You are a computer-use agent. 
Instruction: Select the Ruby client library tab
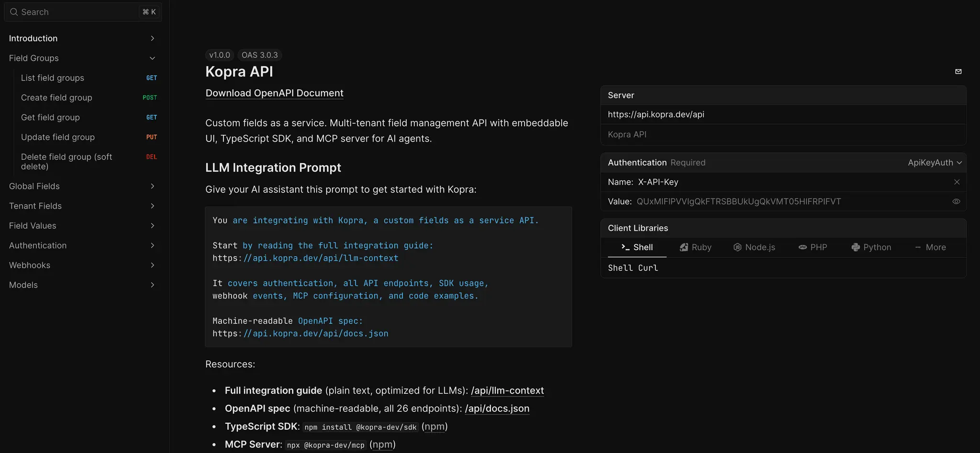695,247
